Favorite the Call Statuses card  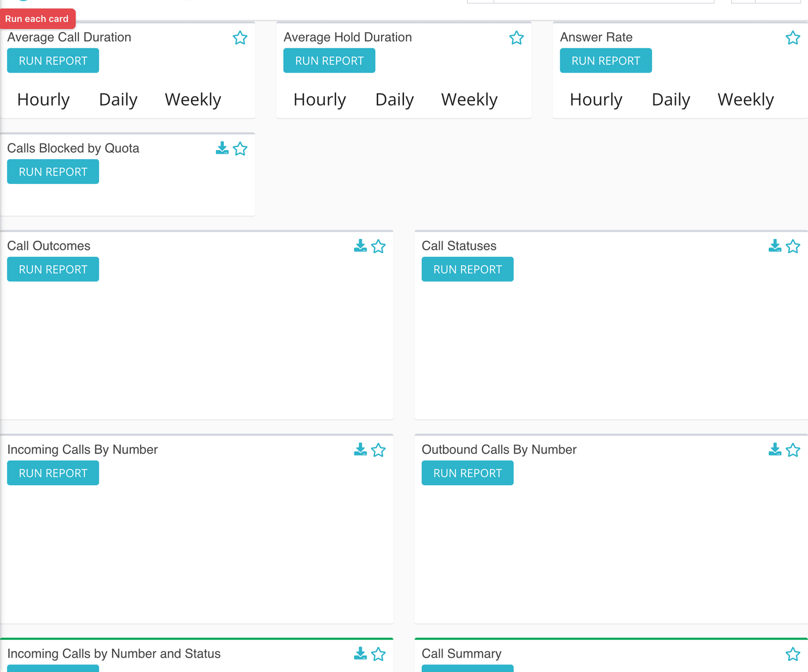(x=793, y=246)
